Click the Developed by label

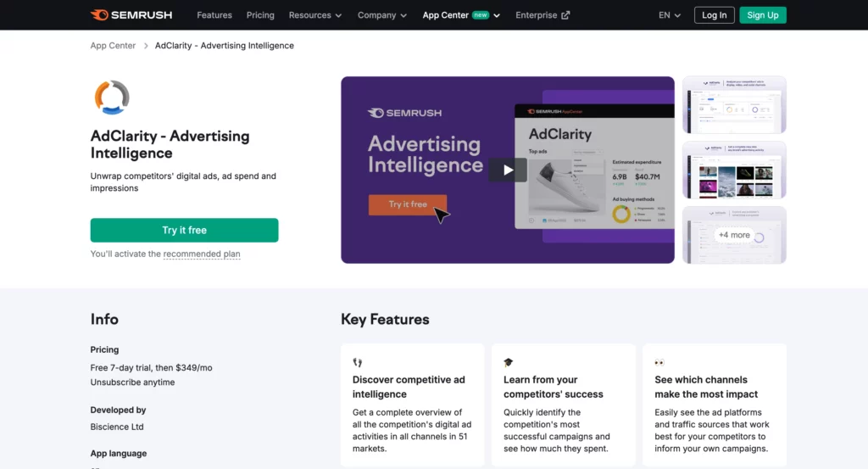(118, 410)
